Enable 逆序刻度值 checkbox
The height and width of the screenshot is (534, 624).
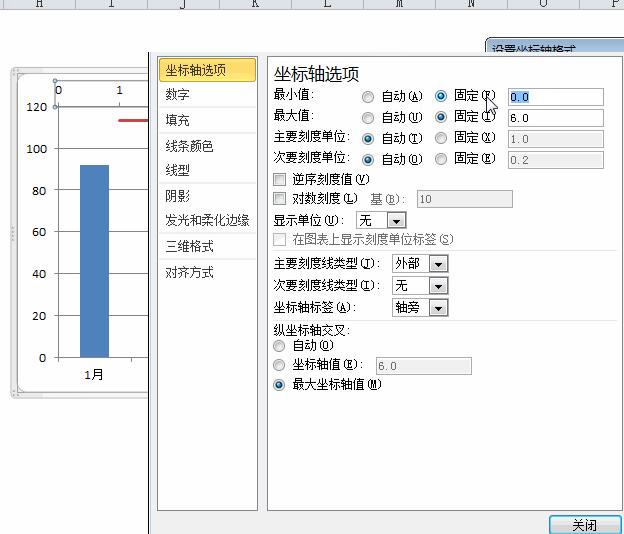point(280,179)
